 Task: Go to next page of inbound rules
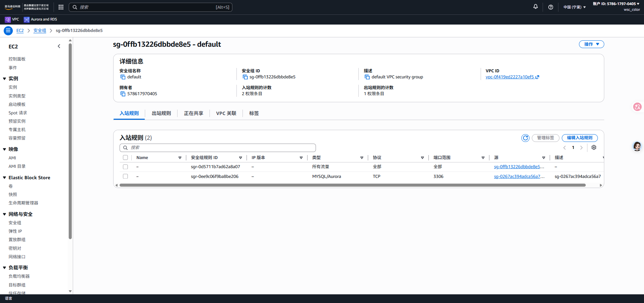point(581,148)
